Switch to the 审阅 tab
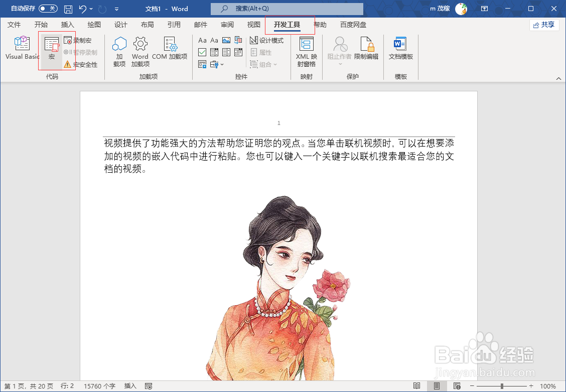 pyautogui.click(x=227, y=25)
